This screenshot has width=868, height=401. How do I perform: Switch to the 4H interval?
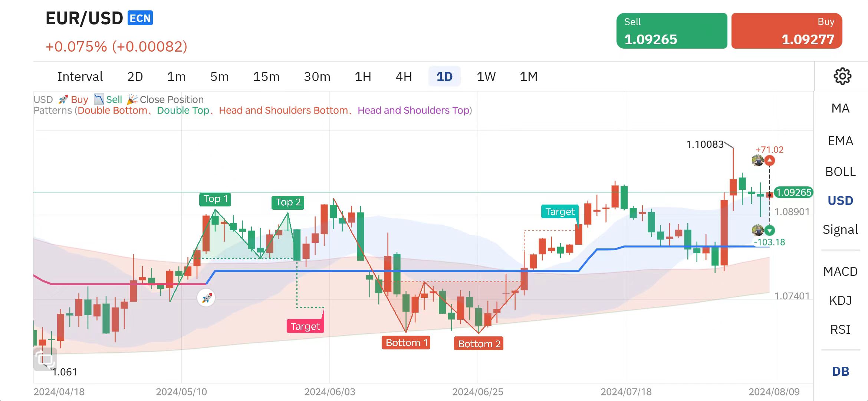click(x=404, y=76)
